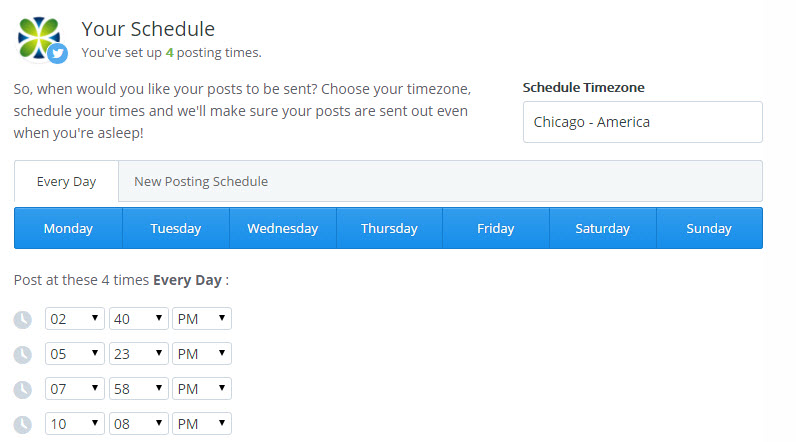
Task: Click the clock icon beside 07:58 PM
Action: click(22, 390)
